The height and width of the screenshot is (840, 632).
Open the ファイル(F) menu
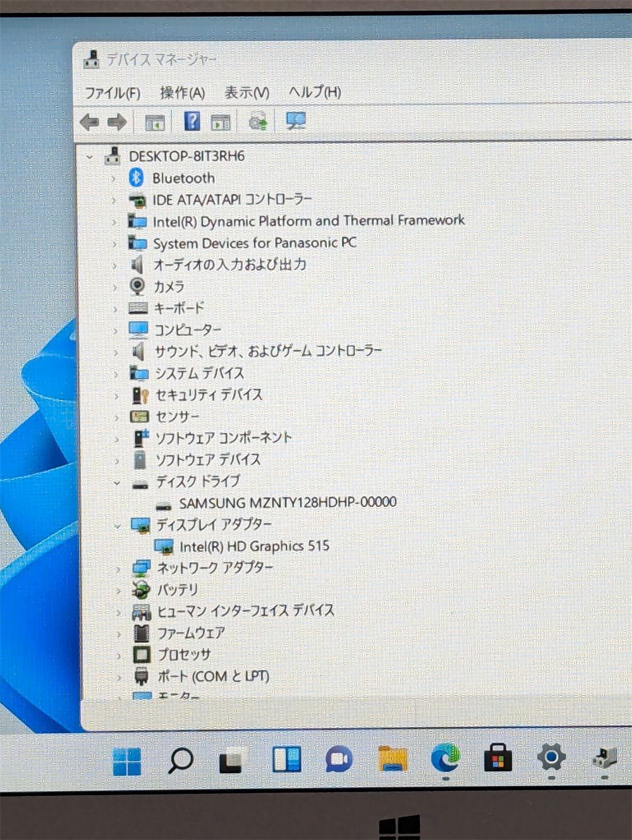coord(112,93)
